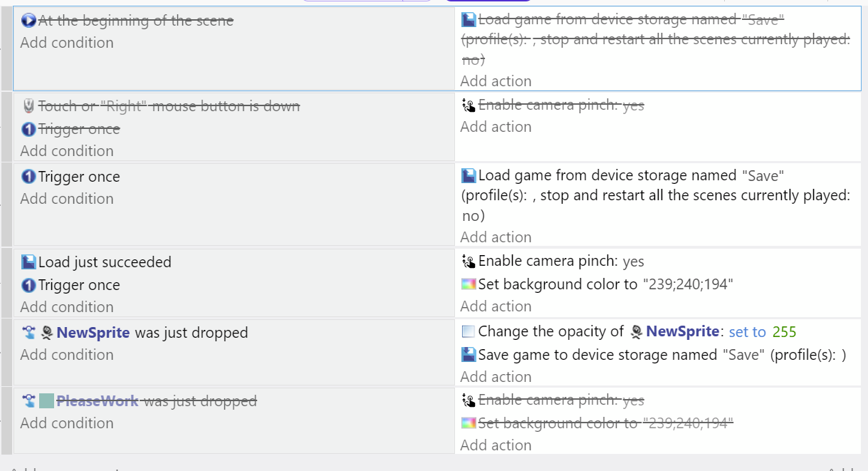The width and height of the screenshot is (868, 471).
Task: Select the Trigger once condition below "Load just succeeded"
Action: [79, 285]
